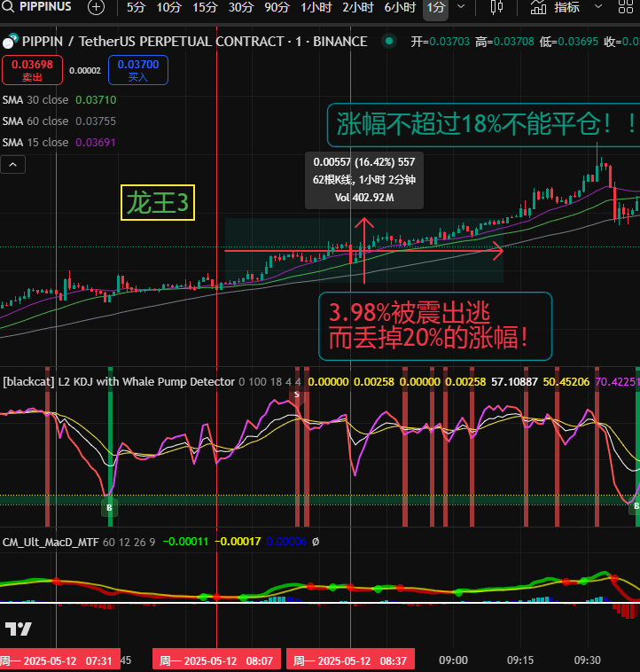Click 09:00 on time axis
Screen dimensions: 640x672
coord(453,660)
